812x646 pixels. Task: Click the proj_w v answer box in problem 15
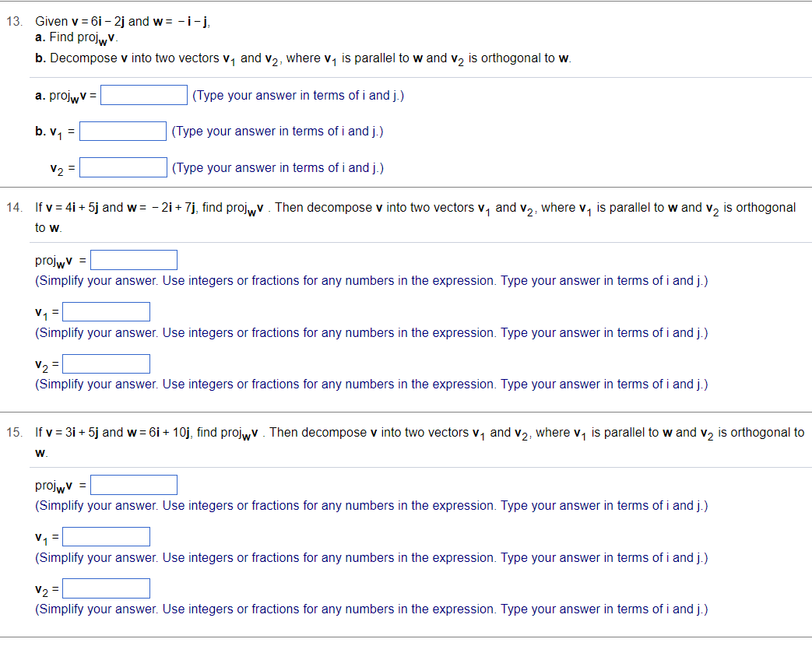click(x=133, y=484)
